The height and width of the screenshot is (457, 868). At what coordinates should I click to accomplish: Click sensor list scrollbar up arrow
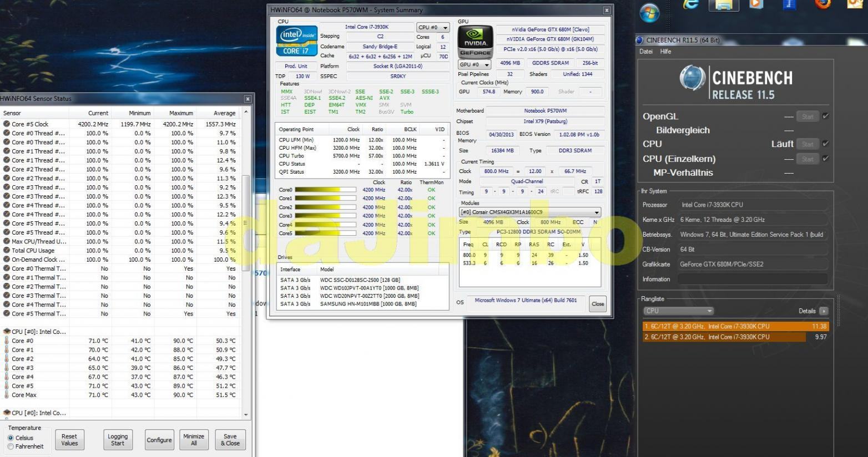[246, 113]
